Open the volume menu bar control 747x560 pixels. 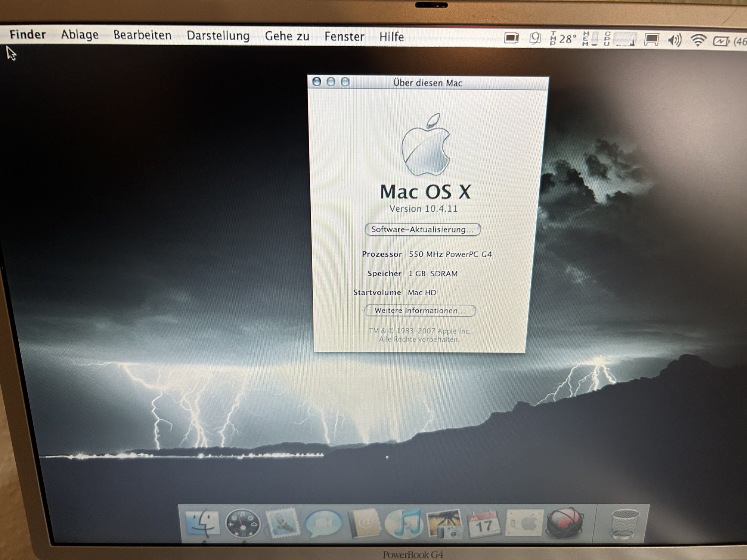pyautogui.click(x=674, y=40)
